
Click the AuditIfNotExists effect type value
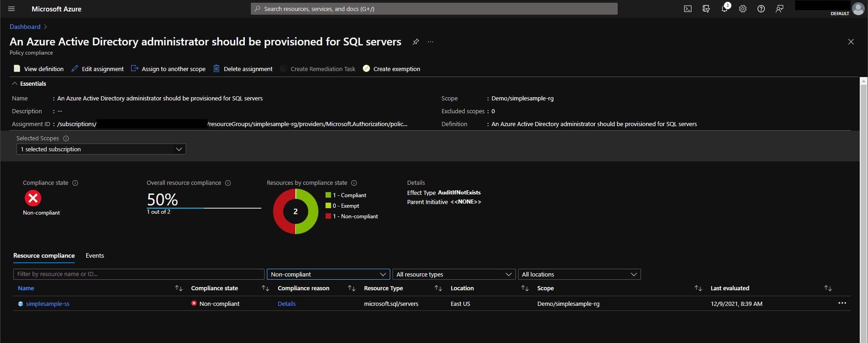click(459, 193)
